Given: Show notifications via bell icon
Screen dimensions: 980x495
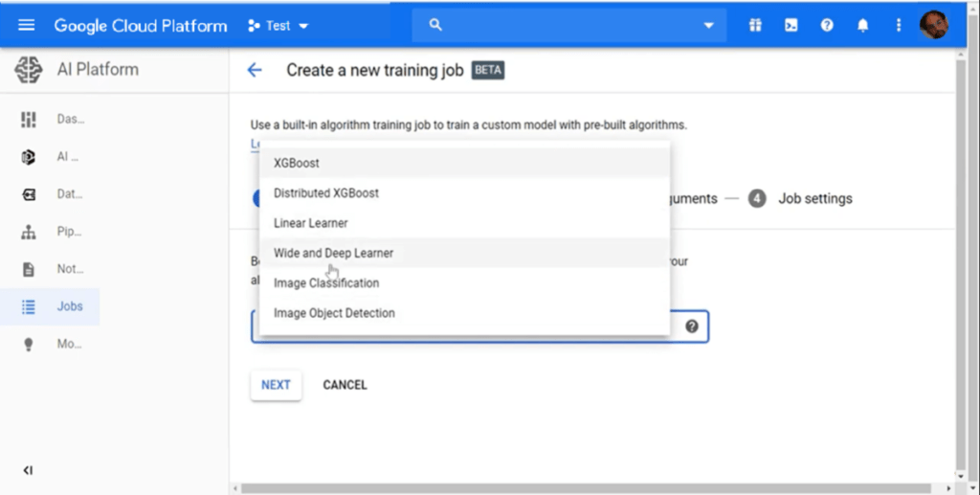Looking at the screenshot, I should tap(862, 26).
